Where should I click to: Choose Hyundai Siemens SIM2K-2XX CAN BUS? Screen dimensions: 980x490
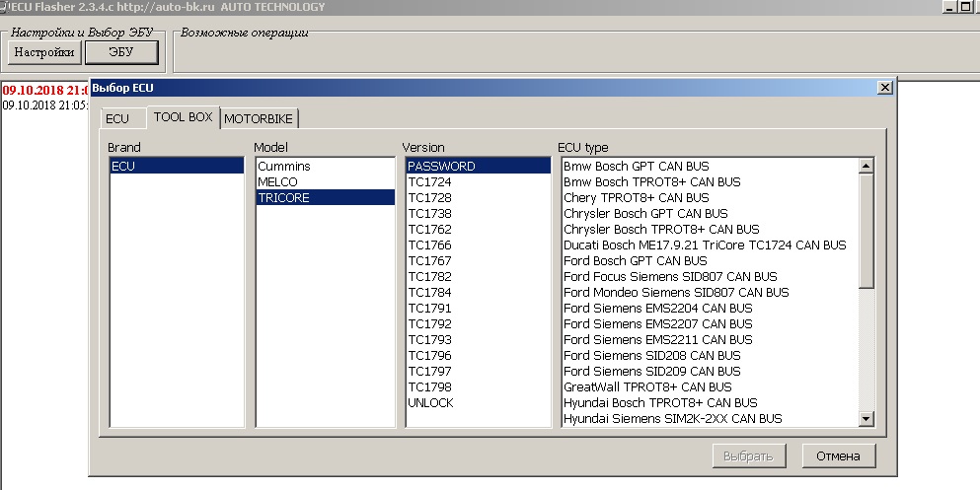[x=710, y=419]
